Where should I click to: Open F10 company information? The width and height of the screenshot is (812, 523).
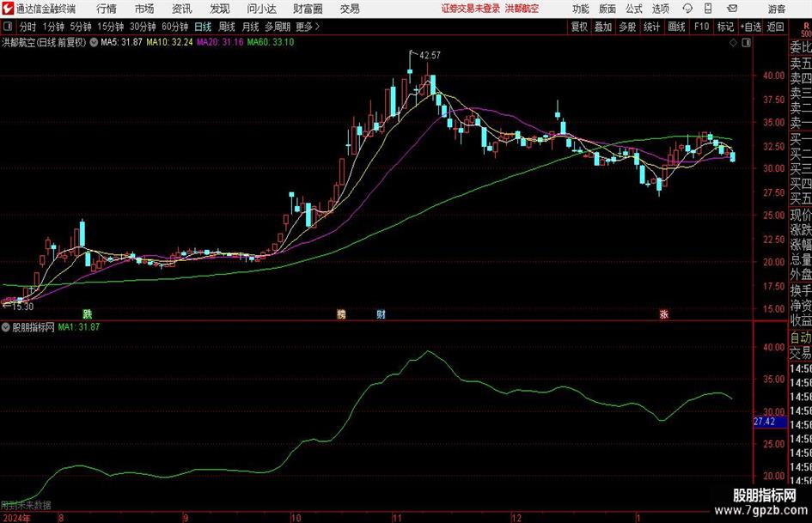pyautogui.click(x=701, y=27)
